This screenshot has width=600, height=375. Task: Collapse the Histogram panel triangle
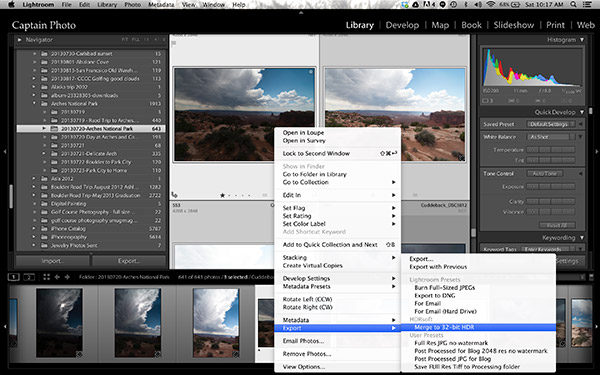582,40
